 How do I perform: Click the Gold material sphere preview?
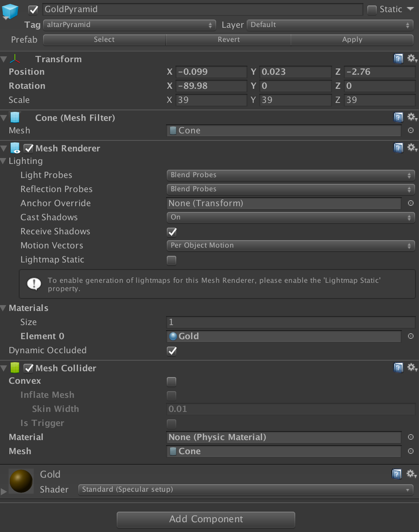[21, 481]
